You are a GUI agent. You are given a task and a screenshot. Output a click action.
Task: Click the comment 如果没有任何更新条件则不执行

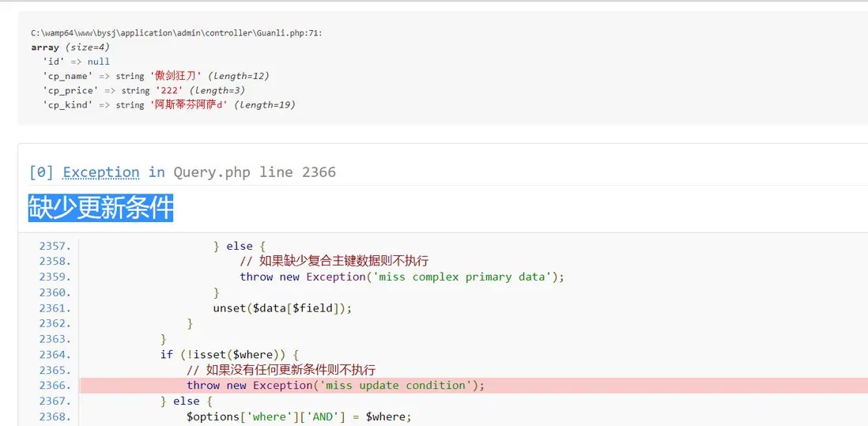tap(281, 370)
